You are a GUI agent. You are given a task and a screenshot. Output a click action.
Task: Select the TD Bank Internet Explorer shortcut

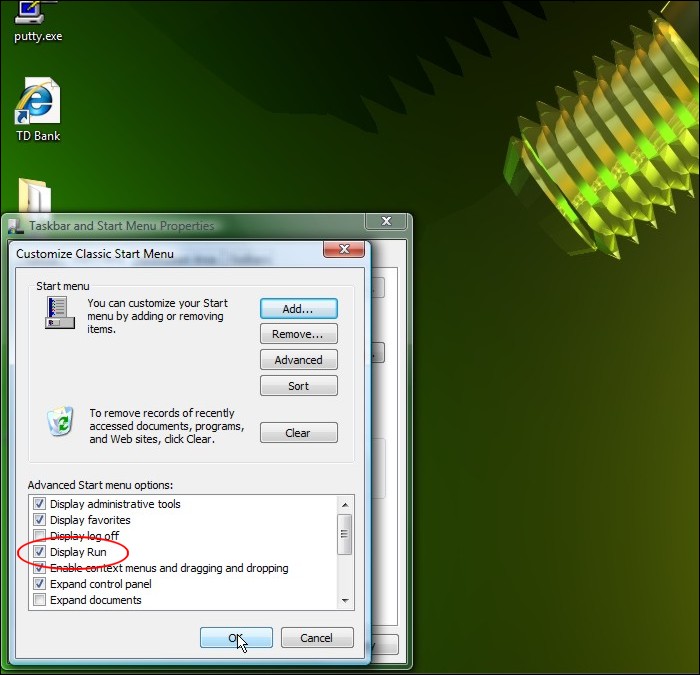(x=37, y=103)
